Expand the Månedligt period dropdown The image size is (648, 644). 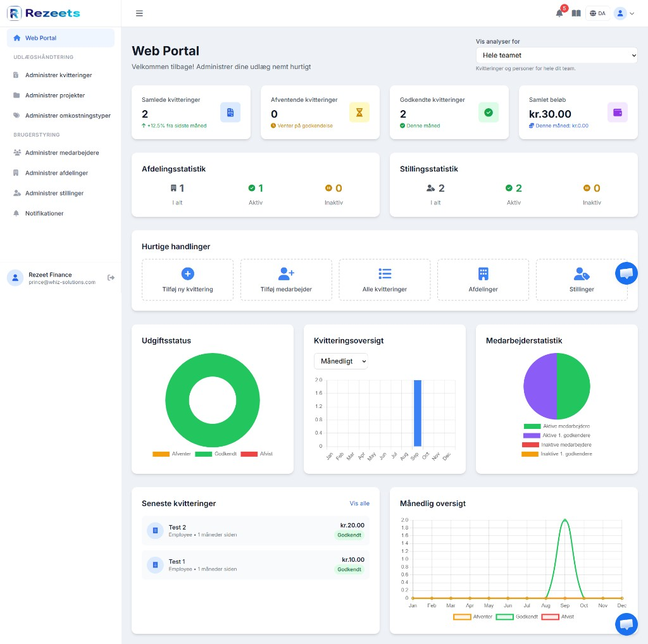pyautogui.click(x=341, y=361)
